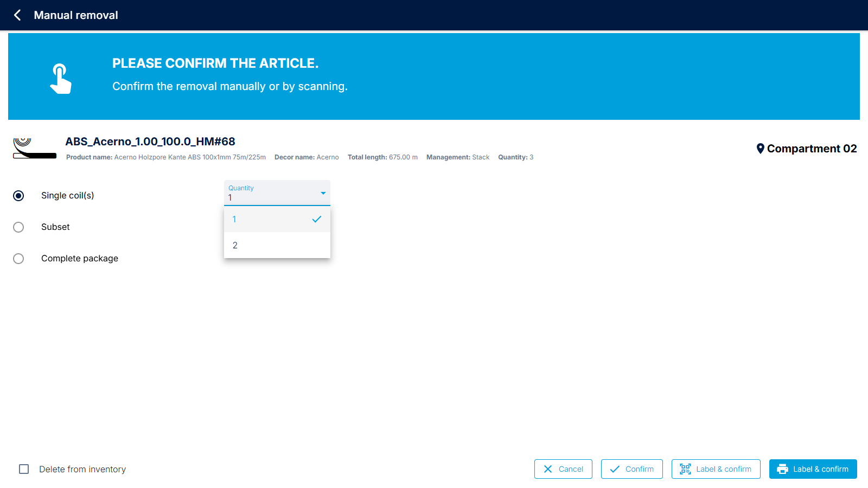Click the edgeband coil article icon

[x=34, y=148]
